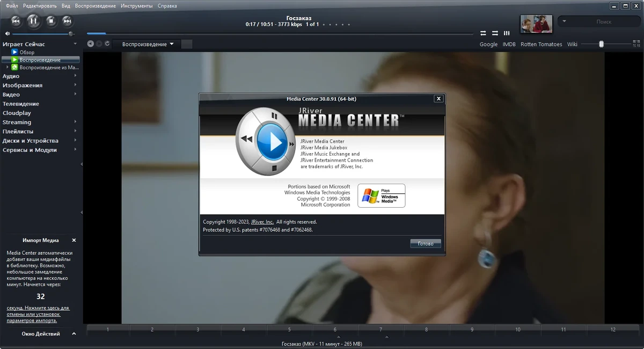
Task: Click the now-playing video thumbnail
Action: (x=537, y=24)
